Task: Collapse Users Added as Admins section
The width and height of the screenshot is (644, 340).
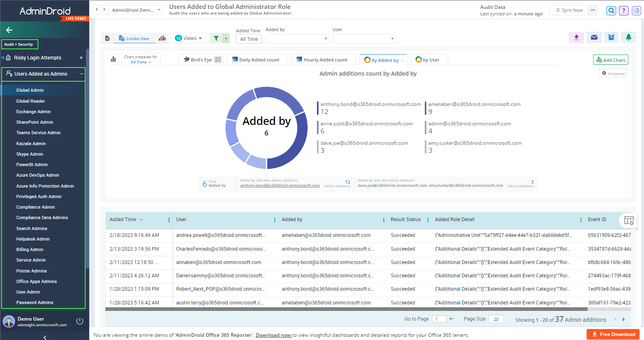Action: point(82,74)
